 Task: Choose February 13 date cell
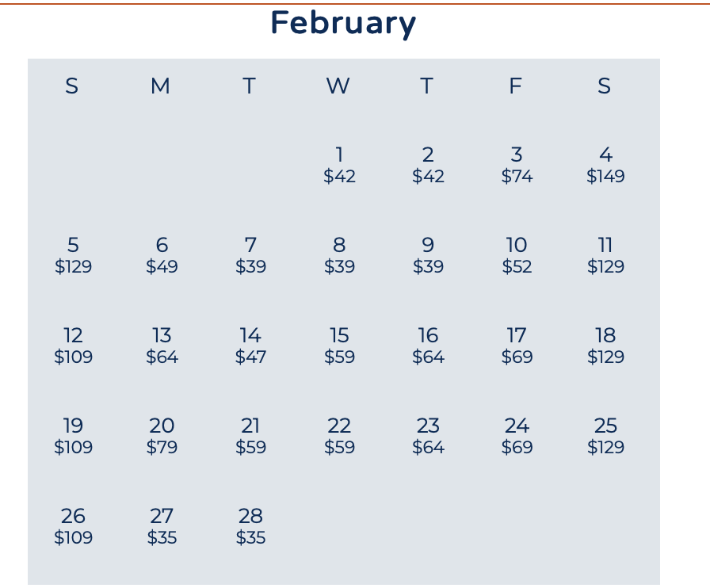162,346
